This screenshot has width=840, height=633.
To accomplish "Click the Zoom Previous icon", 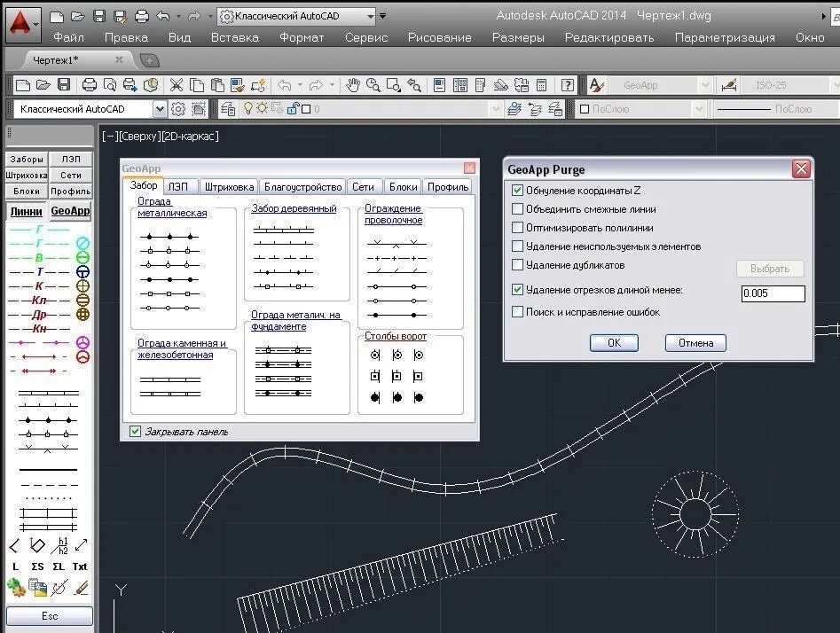I will (x=414, y=84).
